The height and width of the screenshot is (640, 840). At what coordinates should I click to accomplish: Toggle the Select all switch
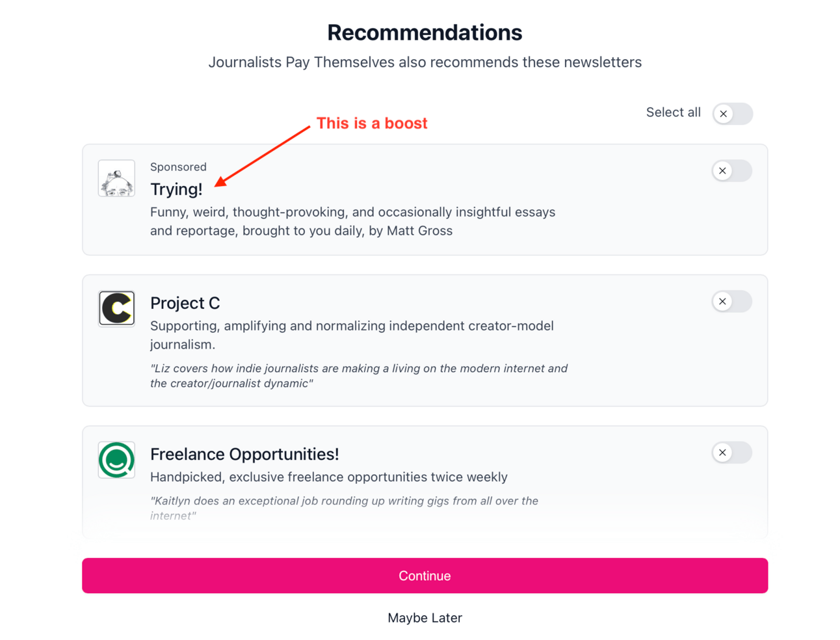click(732, 113)
